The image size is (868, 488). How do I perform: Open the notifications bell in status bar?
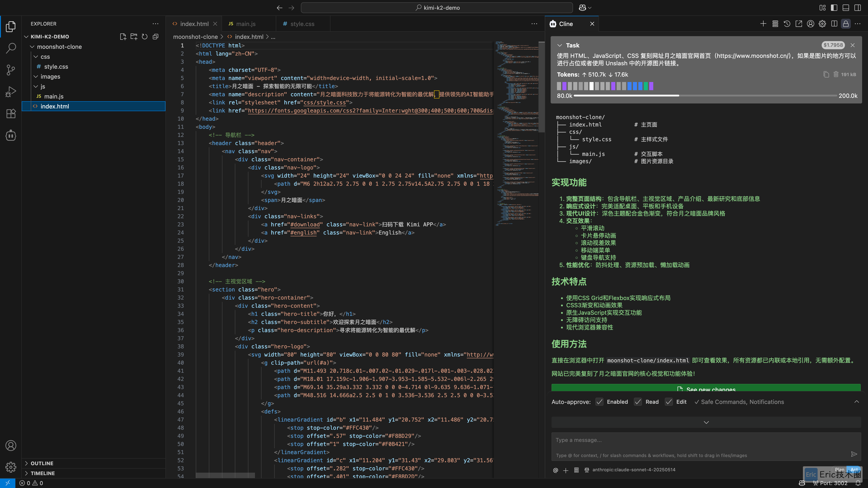point(858,483)
